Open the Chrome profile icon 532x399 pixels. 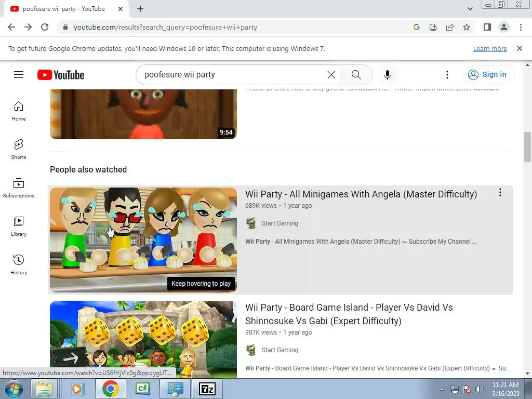pyautogui.click(x=504, y=27)
